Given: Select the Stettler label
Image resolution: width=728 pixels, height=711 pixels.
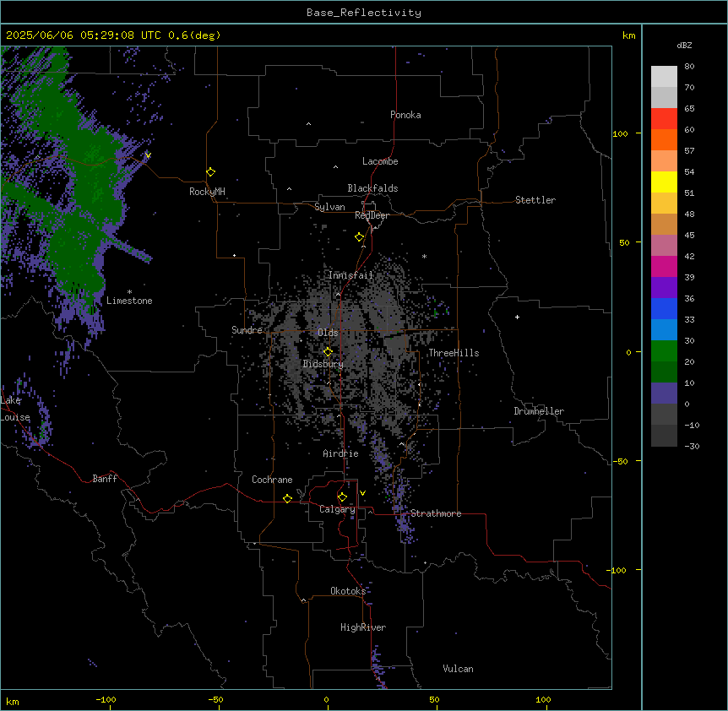Looking at the screenshot, I should pyautogui.click(x=535, y=200).
